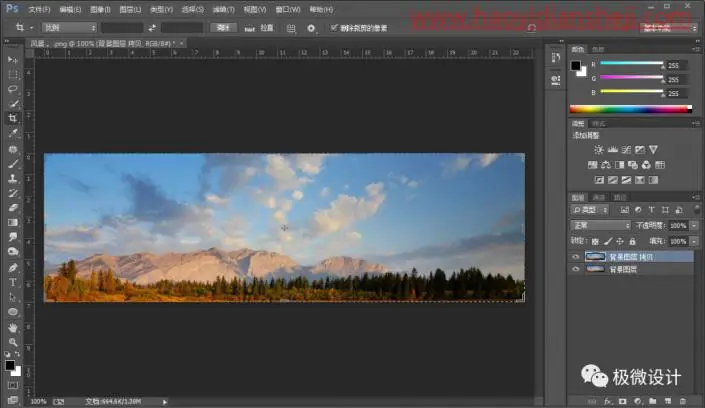The width and height of the screenshot is (705, 408).
Task: Select the Eyedropper tool
Action: 13,133
